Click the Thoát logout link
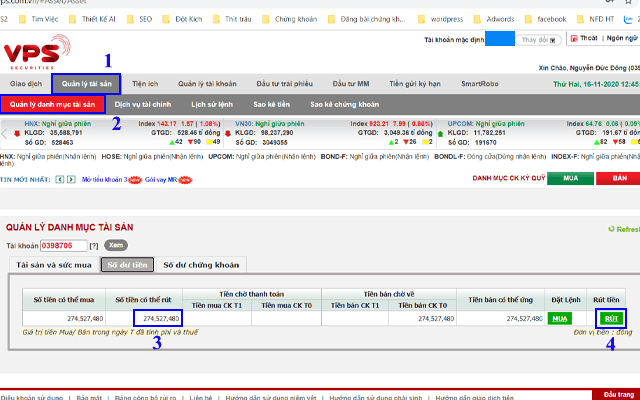The height and width of the screenshot is (400, 640). tap(589, 38)
